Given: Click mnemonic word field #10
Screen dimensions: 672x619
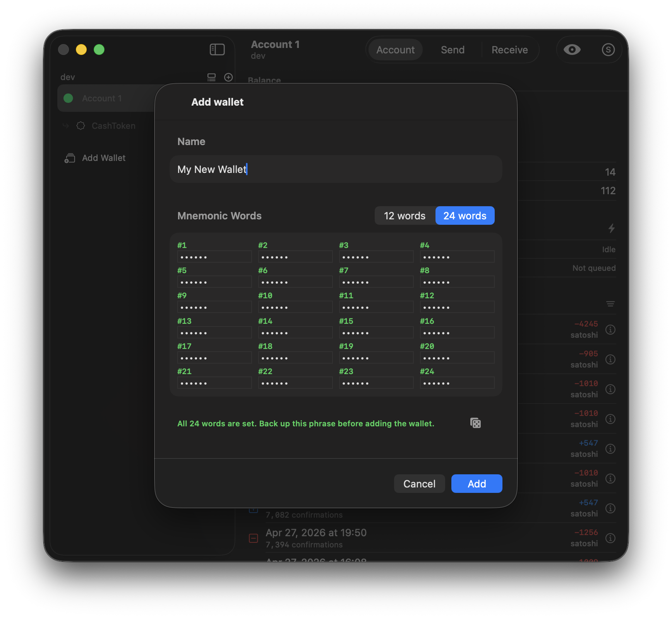Looking at the screenshot, I should click(295, 307).
